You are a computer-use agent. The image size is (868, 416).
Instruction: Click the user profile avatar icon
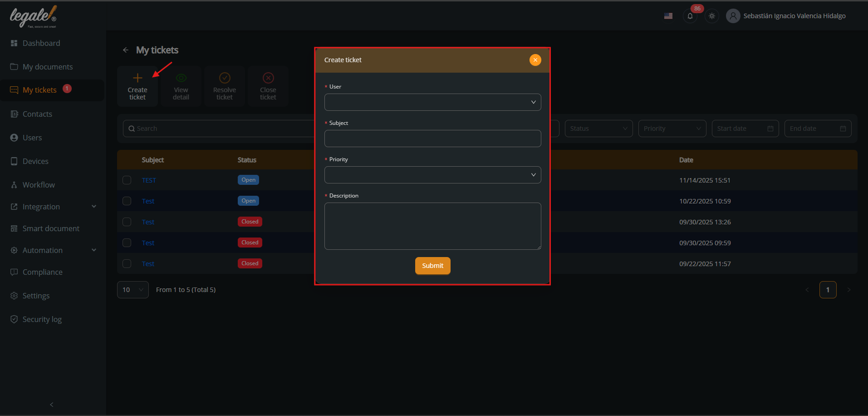tap(733, 16)
